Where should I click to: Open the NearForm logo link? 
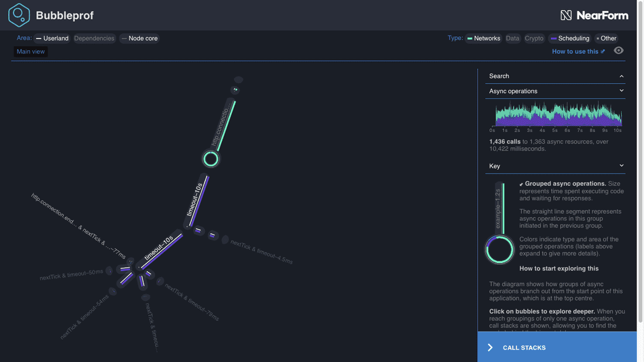(x=594, y=15)
